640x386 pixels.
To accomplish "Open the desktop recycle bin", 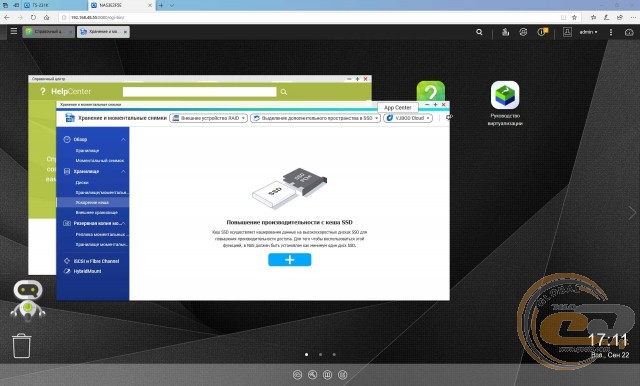I will 21,346.
